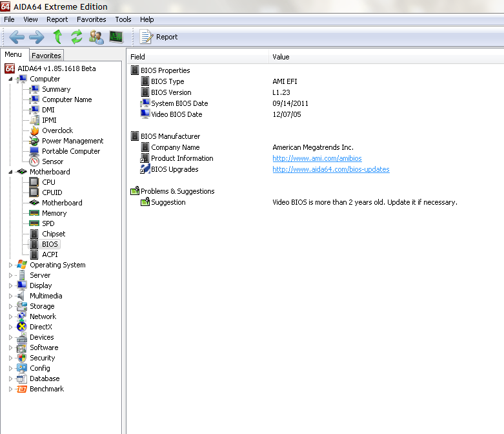
Task: Collapse the Computer tree node
Action: (10, 79)
